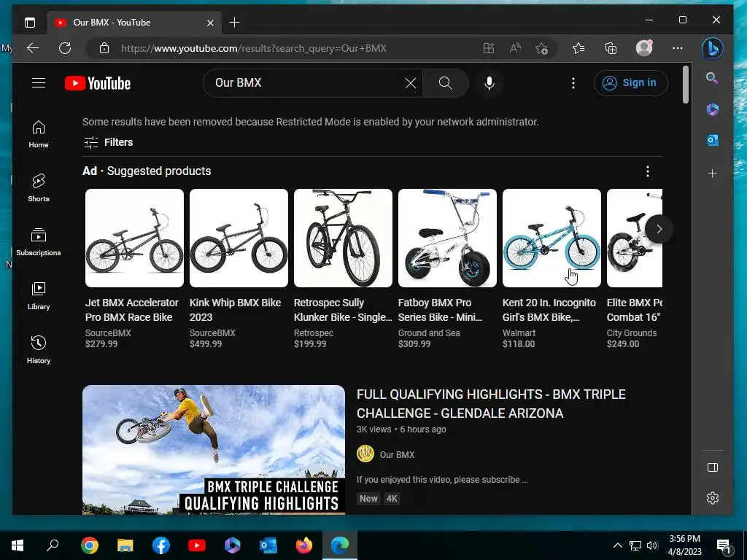The height and width of the screenshot is (560, 747).
Task: Go to Home in the sidebar
Action: [39, 134]
